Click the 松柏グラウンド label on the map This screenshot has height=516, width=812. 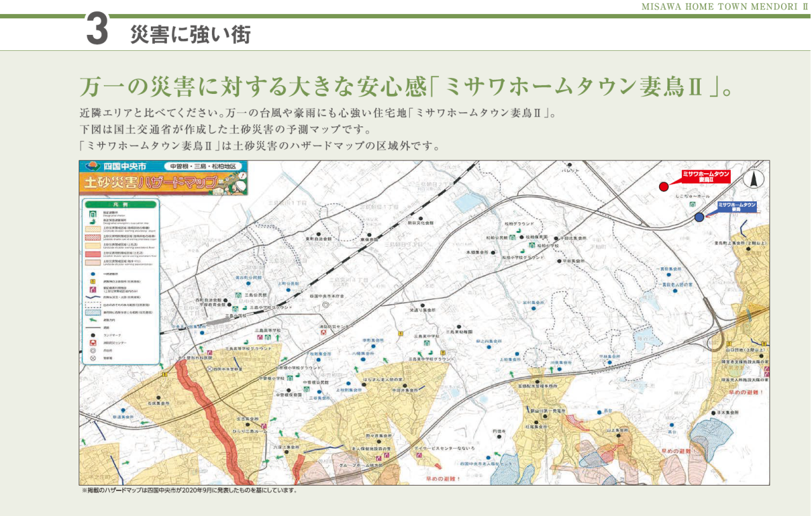(x=520, y=224)
